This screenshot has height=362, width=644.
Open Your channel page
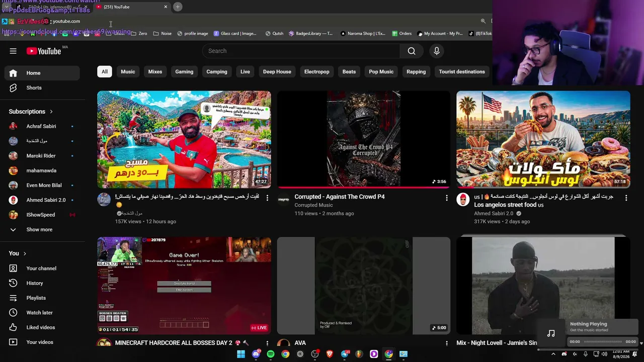42,268
